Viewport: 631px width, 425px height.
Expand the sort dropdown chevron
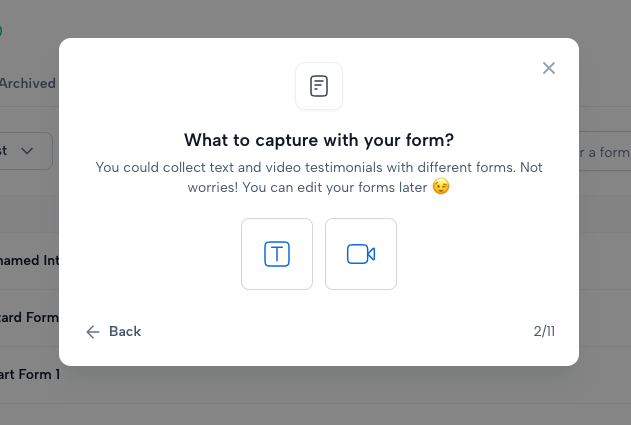27,151
